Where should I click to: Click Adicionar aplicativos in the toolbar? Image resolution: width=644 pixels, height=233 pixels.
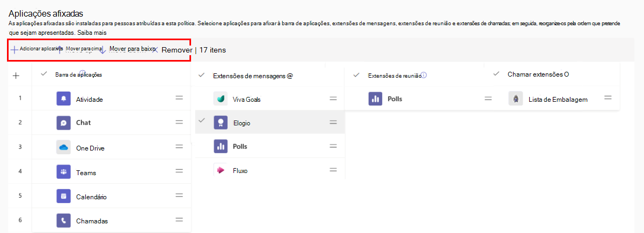36,49
